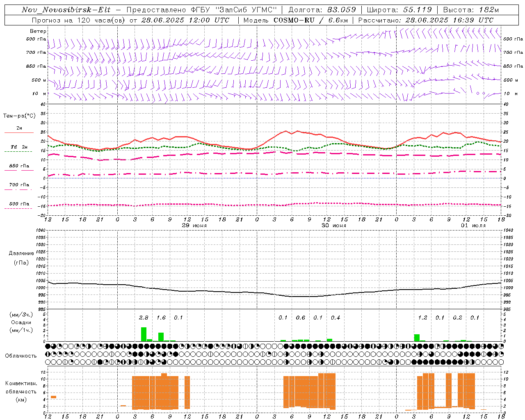Viewport: 525px width, 420px height.
Task: Click the green precipitation bar below 1.6
Action: [161, 337]
